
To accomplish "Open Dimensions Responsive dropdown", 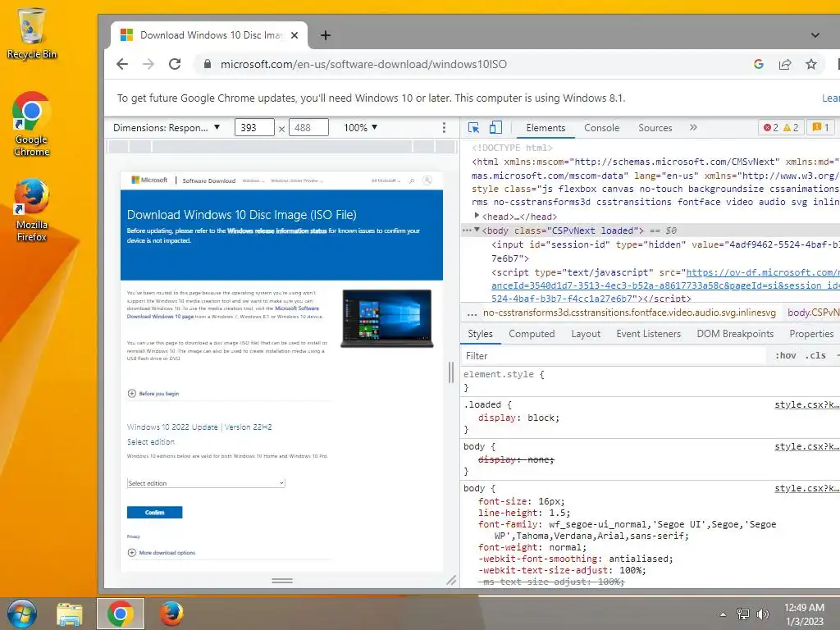I will pos(167,127).
